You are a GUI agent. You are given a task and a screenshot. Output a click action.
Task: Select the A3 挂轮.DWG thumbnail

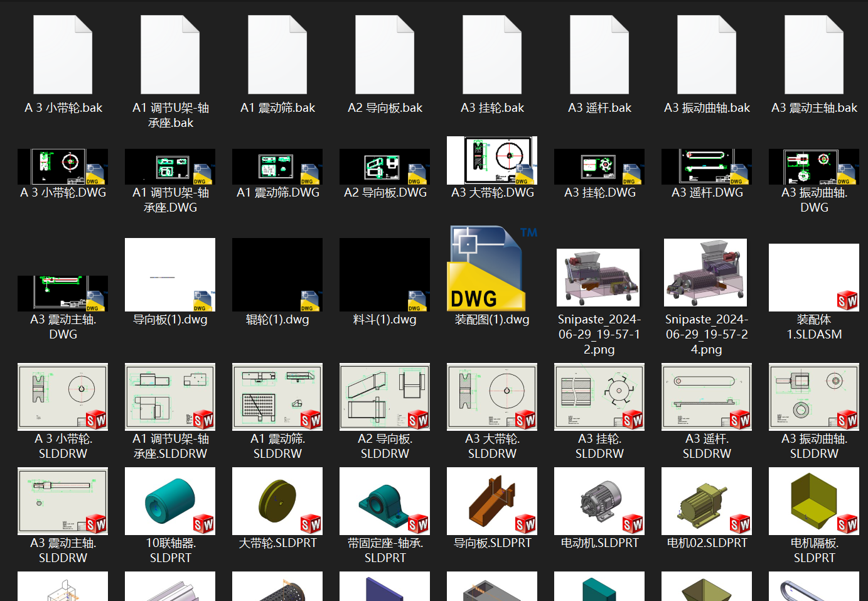(x=599, y=166)
